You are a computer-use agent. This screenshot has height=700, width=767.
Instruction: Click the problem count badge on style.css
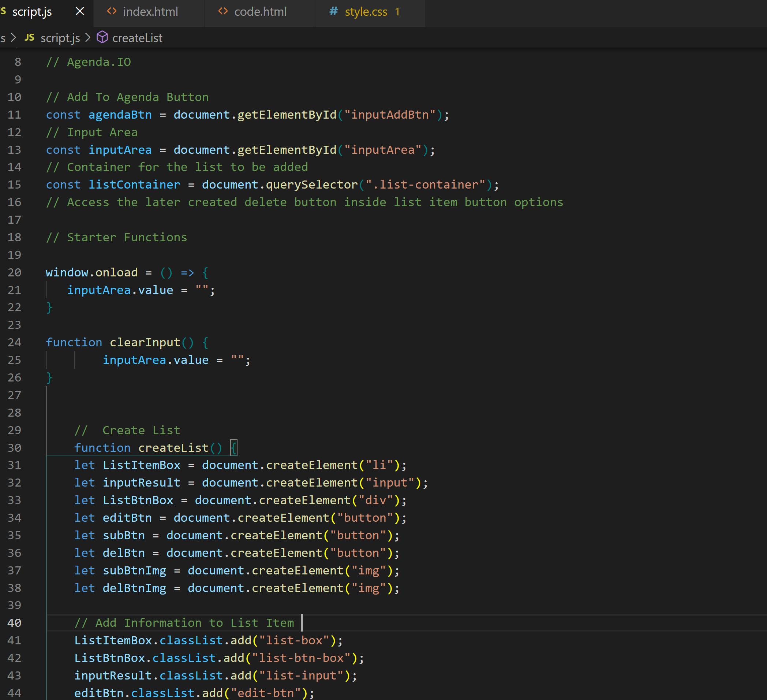click(x=397, y=12)
